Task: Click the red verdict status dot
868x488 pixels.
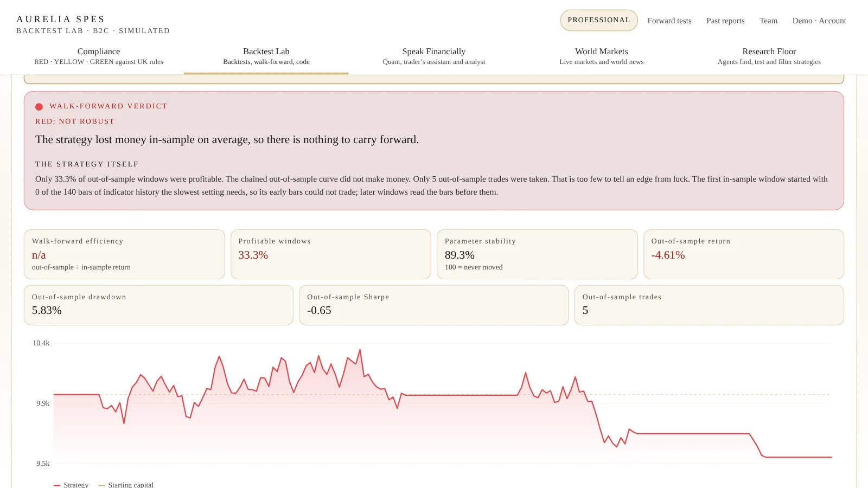Action: [x=39, y=107]
